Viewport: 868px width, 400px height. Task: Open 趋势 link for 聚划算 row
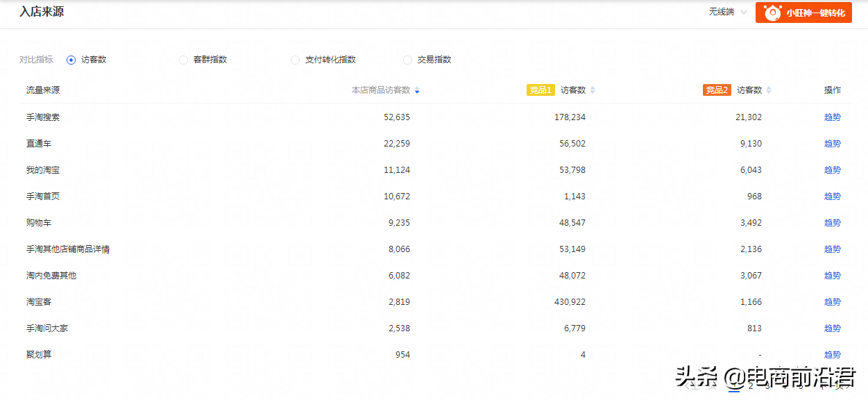(833, 355)
